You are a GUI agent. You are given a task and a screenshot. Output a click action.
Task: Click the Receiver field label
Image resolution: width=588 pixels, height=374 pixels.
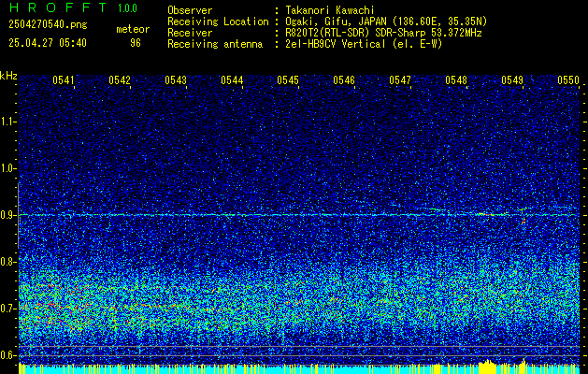coord(190,33)
